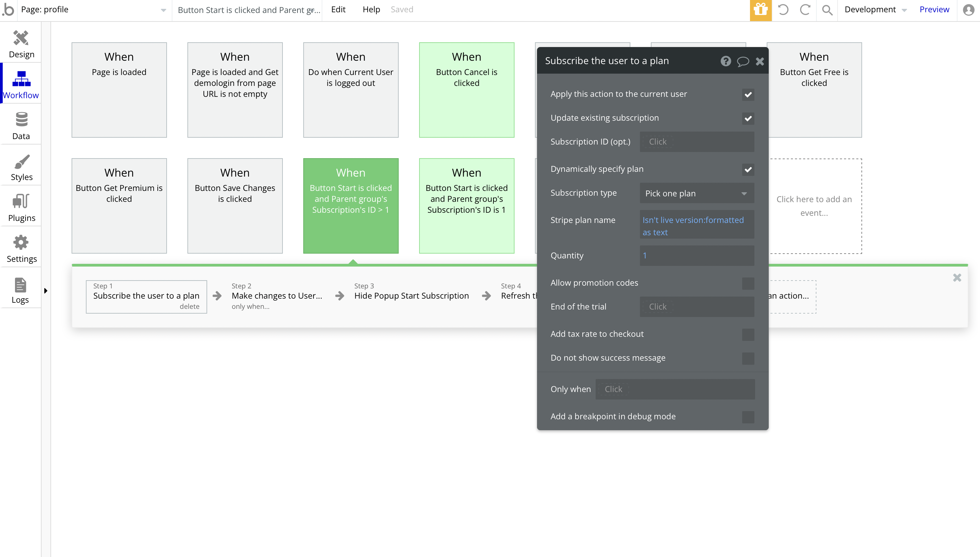Click the gift box icon

point(760,10)
